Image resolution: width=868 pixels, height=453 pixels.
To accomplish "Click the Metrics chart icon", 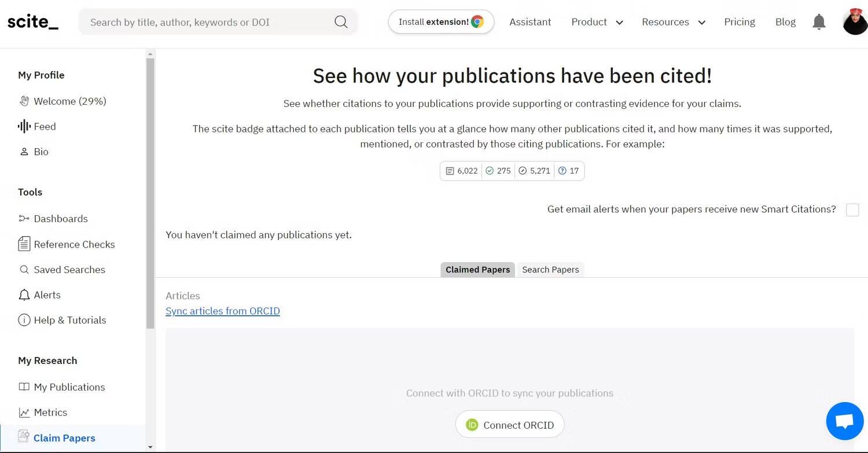I will pos(24,413).
